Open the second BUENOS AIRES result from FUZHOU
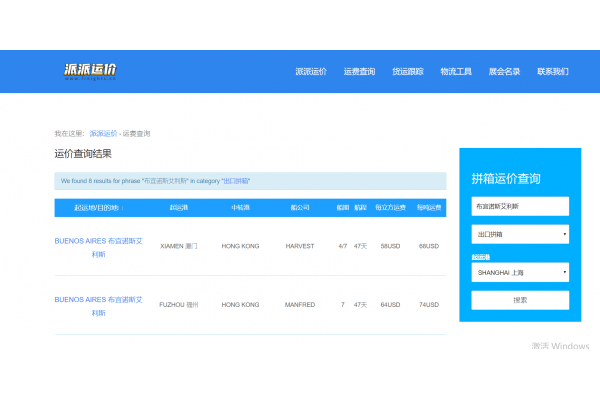This screenshot has width=600, height=400. [x=98, y=305]
